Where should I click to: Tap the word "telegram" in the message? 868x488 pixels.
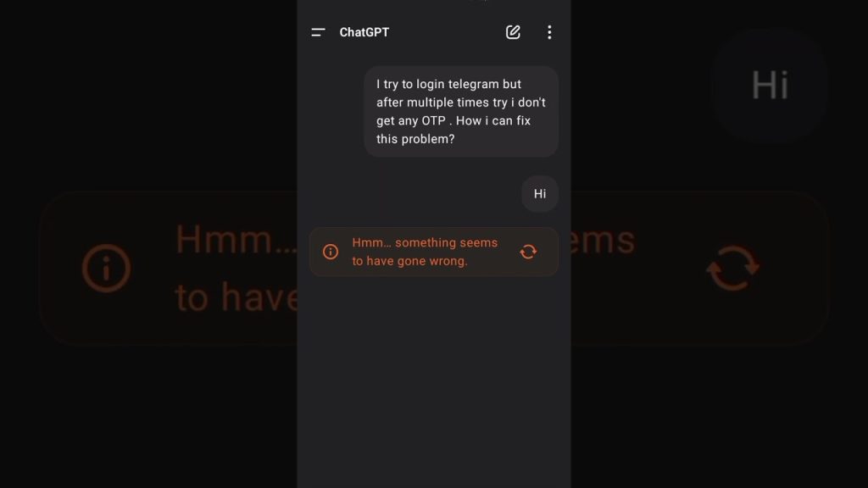click(x=473, y=84)
